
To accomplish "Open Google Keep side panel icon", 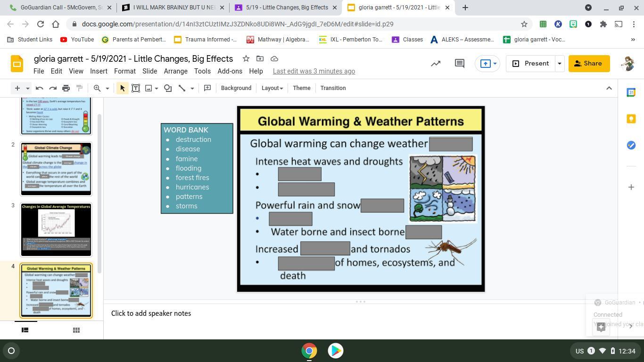I will point(631,119).
